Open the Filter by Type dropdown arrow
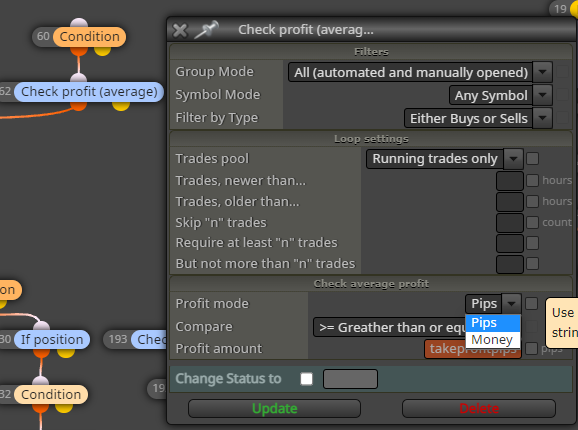This screenshot has height=430, width=578. 542,118
